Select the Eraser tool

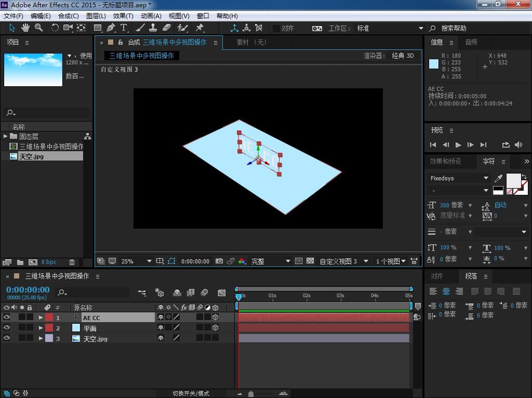click(167, 28)
